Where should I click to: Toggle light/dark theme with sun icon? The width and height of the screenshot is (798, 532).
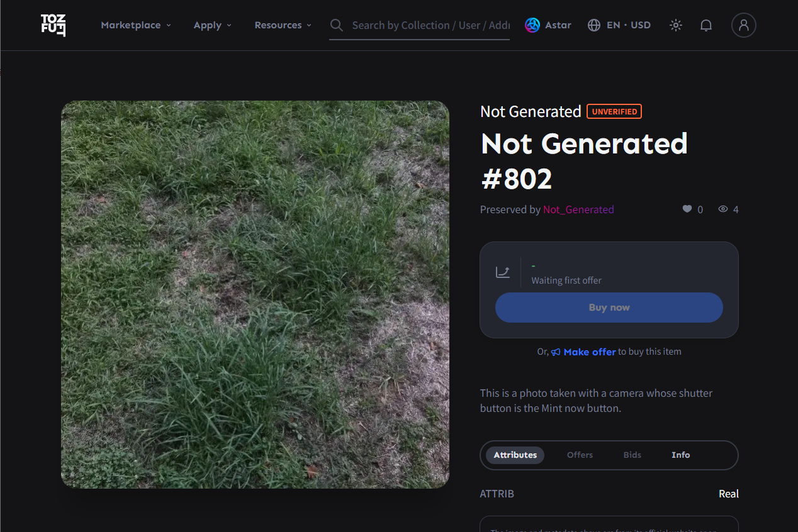[676, 25]
